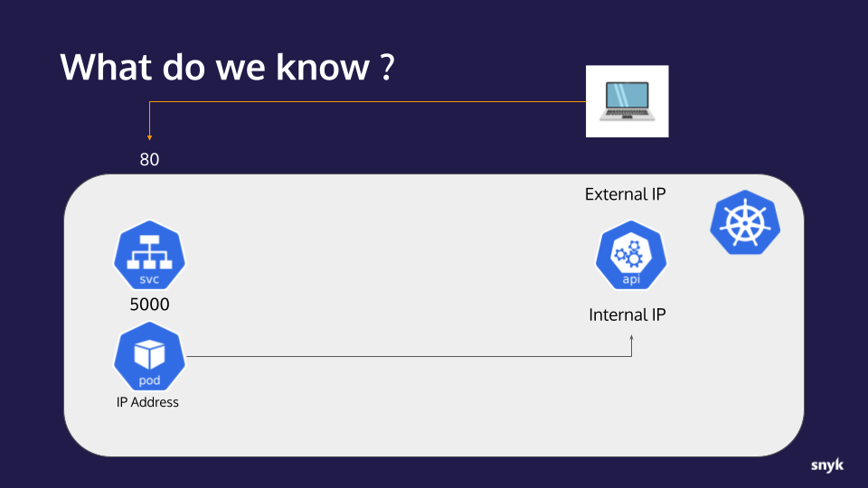Click the orange arrowhead above port 80
The width and height of the screenshot is (868, 488).
(x=149, y=136)
